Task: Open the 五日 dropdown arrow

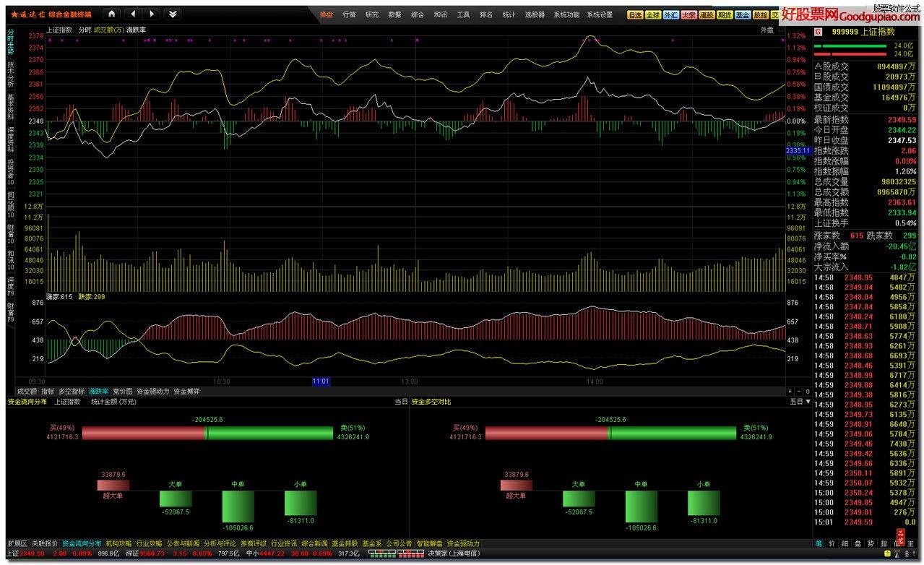Action: pyautogui.click(x=808, y=401)
